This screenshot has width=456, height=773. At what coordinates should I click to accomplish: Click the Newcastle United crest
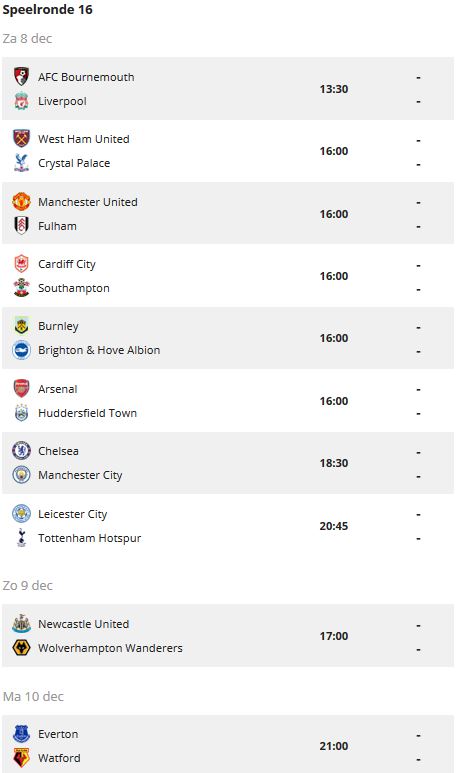point(21,624)
